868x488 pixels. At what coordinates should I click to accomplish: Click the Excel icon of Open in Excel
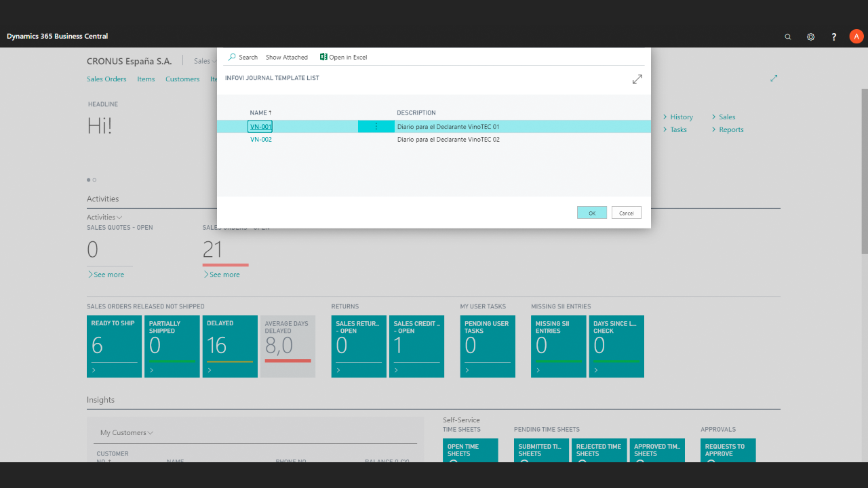pyautogui.click(x=323, y=57)
